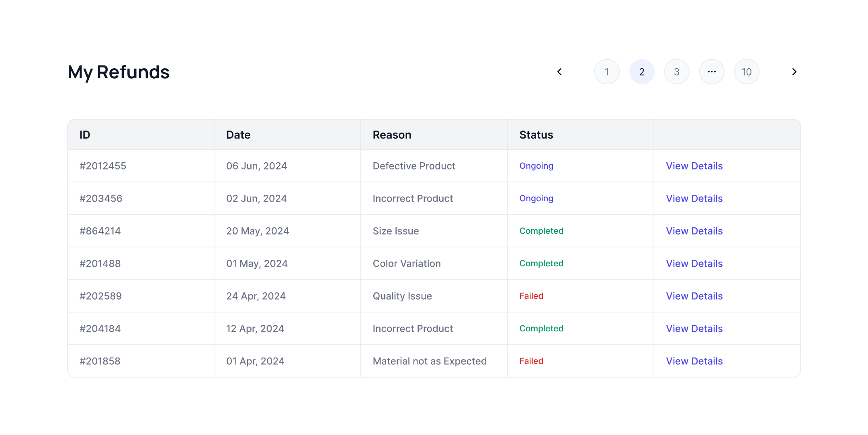The image size is (868, 435).
Task: Click Failed status of #201858
Action: [531, 361]
